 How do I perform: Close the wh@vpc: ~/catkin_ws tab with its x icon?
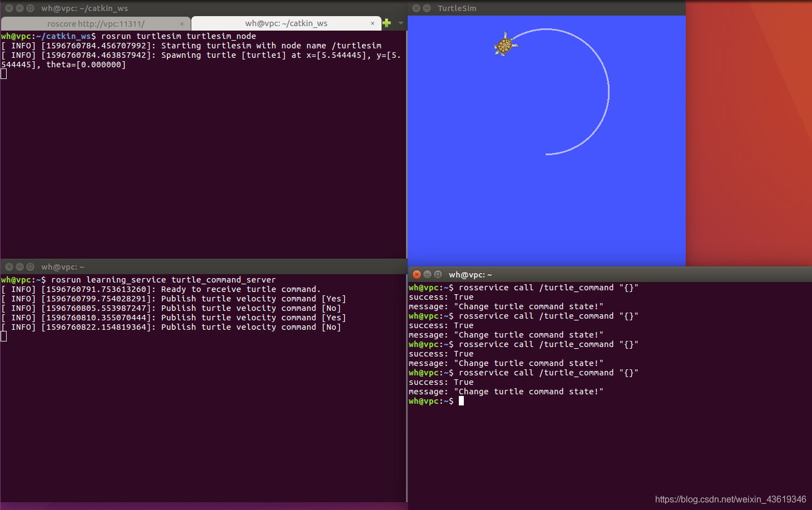(x=373, y=23)
